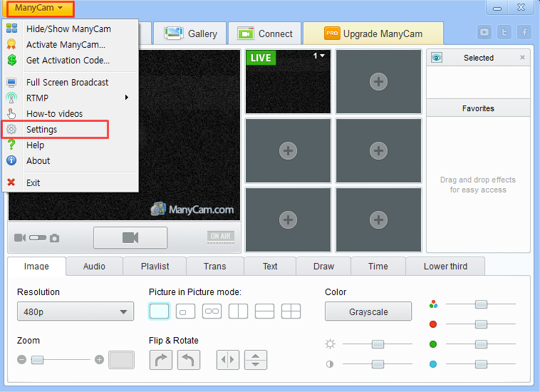The height and width of the screenshot is (392, 540).
Task: Click the Upgrade ManyCam PRO tab
Action: tap(373, 33)
